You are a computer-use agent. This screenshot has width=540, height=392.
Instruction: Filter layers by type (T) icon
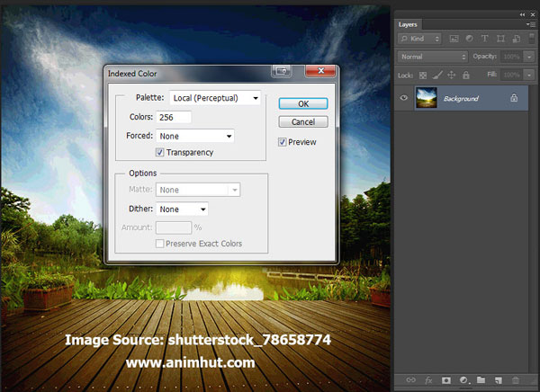pos(486,40)
